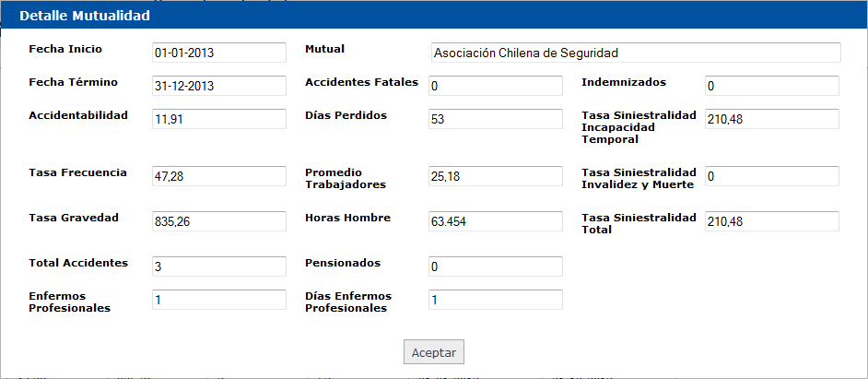Click the Tasa Frecuencia input box
This screenshot has height=379, width=868.
[x=219, y=176]
